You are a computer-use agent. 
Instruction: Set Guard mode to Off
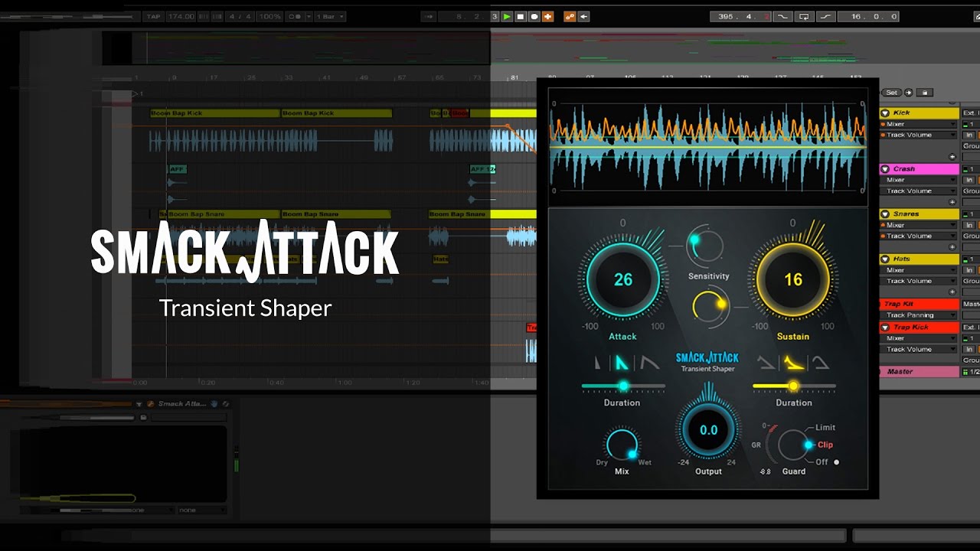click(x=822, y=461)
